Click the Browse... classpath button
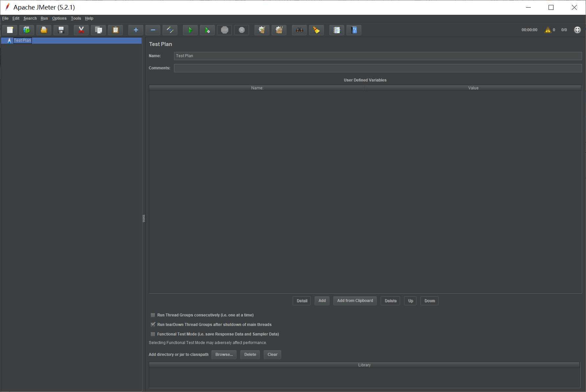The height and width of the screenshot is (392, 586). point(224,355)
